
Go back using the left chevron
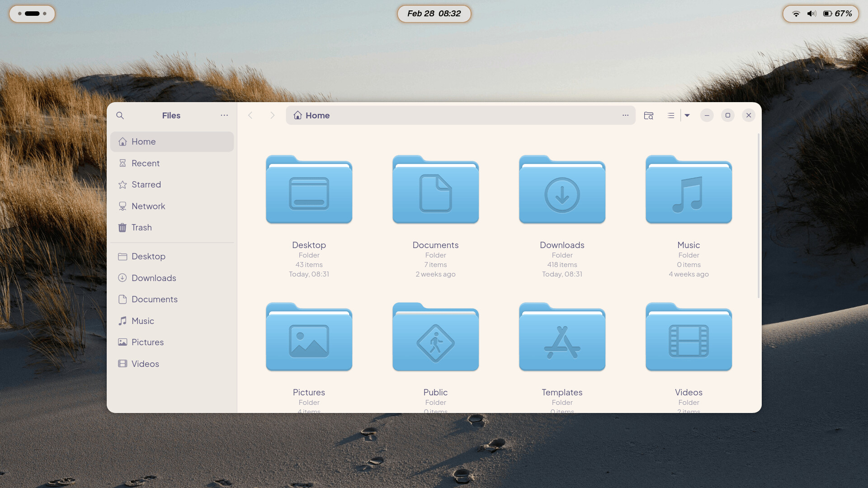pyautogui.click(x=250, y=115)
